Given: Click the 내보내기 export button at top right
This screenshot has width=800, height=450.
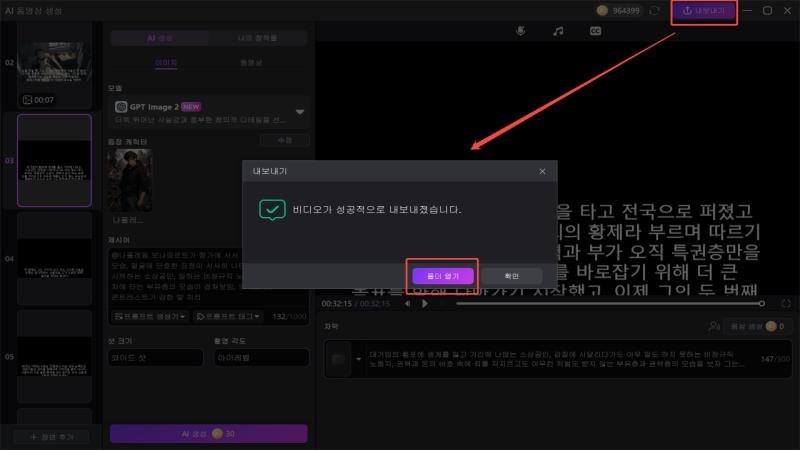Looking at the screenshot, I should click(704, 11).
